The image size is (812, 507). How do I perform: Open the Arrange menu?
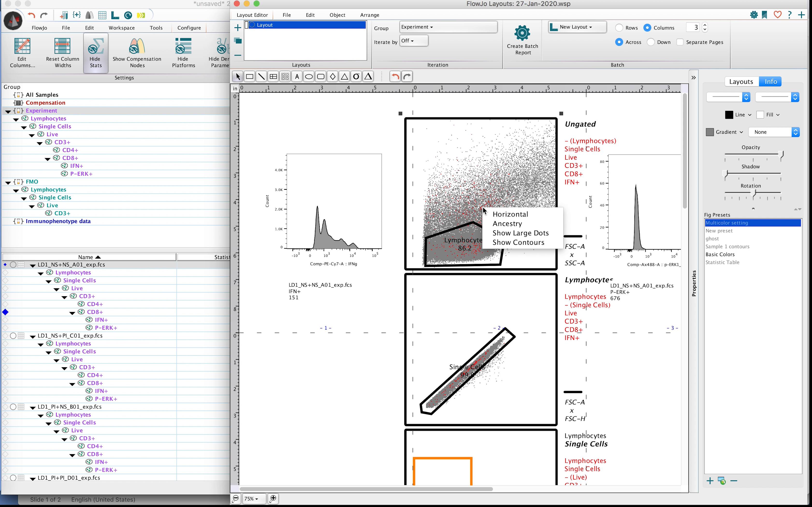[370, 15]
